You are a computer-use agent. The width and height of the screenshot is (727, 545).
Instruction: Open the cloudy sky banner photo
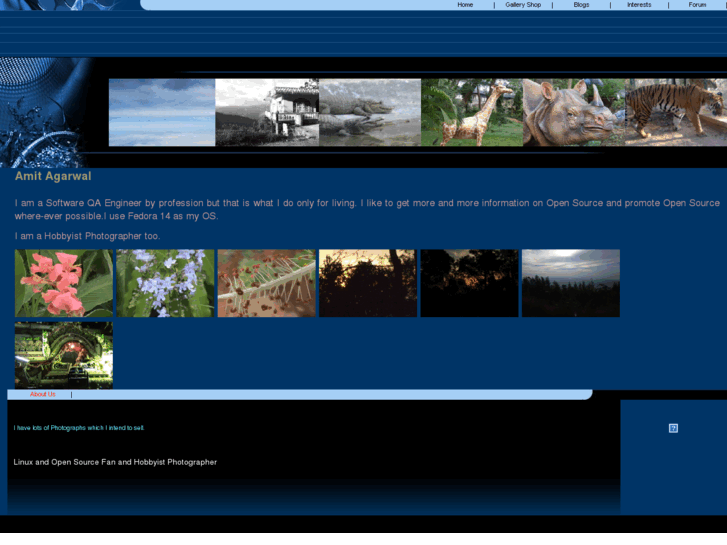point(162,112)
